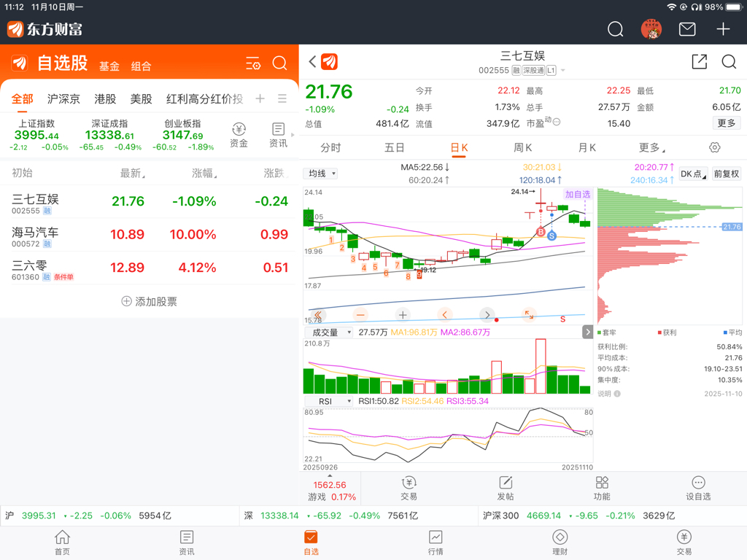
Task: Search stocks from the detail panel
Action: (729, 61)
